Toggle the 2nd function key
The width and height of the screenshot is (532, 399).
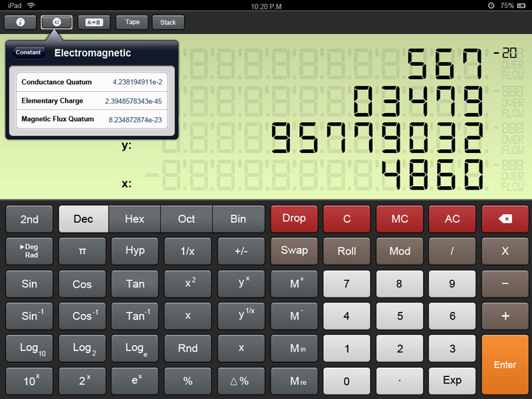point(29,219)
